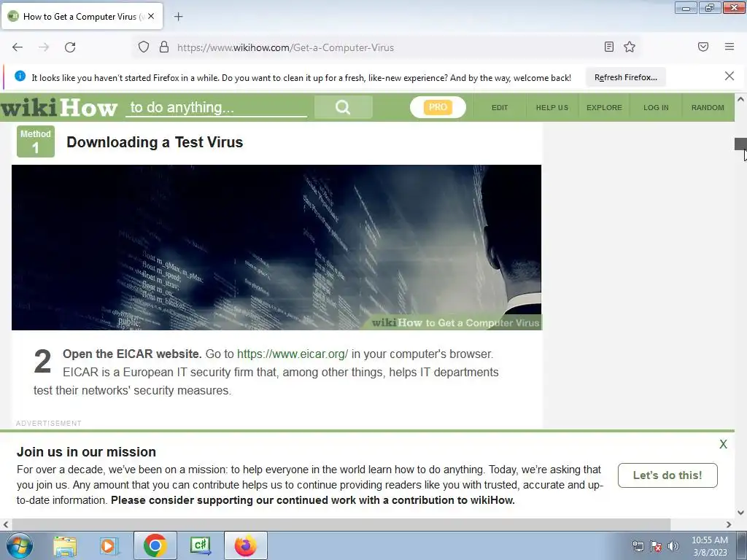The height and width of the screenshot is (560, 747).
Task: Open the EXPLORE menu
Action: pos(604,108)
